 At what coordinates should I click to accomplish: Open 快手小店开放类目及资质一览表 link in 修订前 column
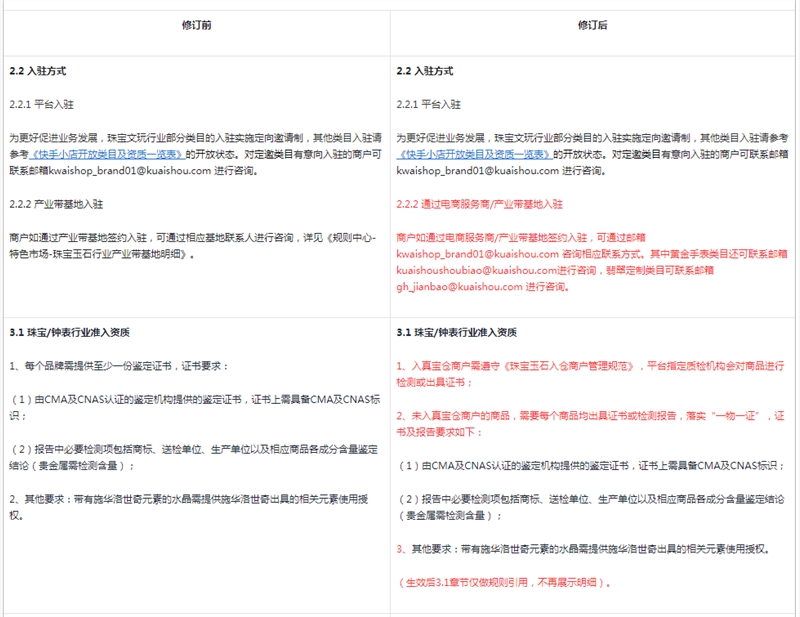(105, 154)
